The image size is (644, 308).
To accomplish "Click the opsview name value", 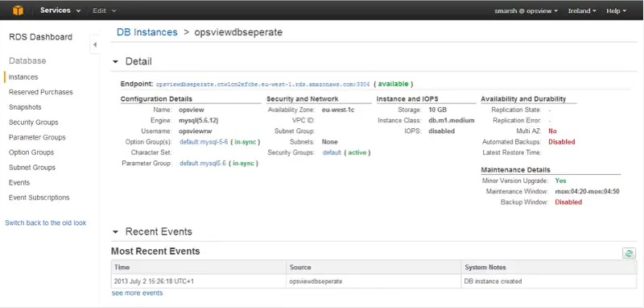I will coord(192,110).
